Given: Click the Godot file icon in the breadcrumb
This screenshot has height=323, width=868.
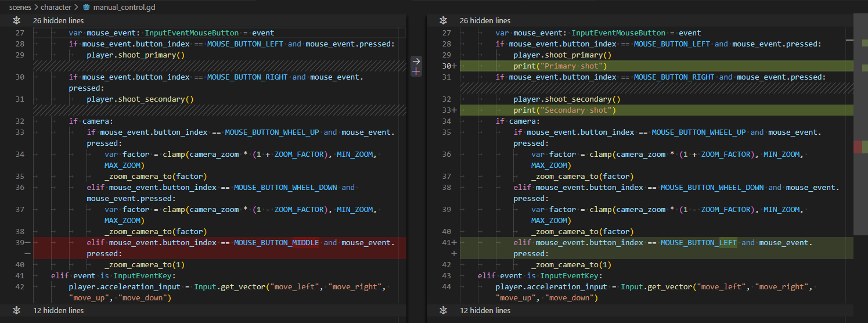Looking at the screenshot, I should [x=87, y=8].
